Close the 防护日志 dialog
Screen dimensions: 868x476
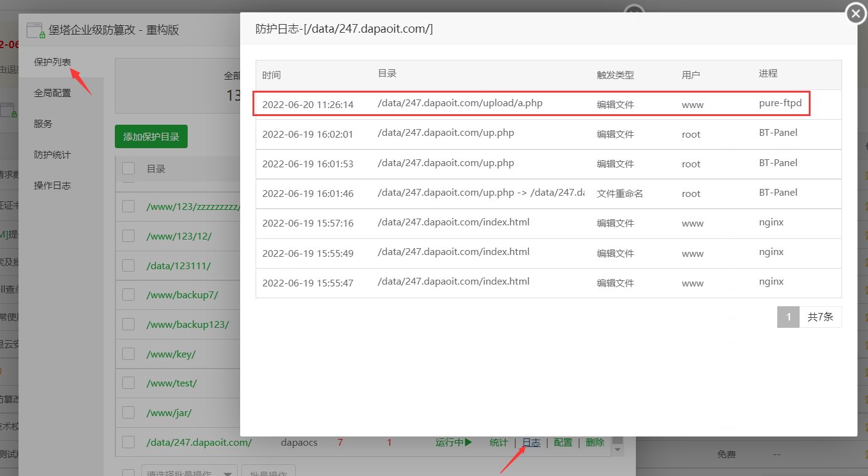coord(856,13)
